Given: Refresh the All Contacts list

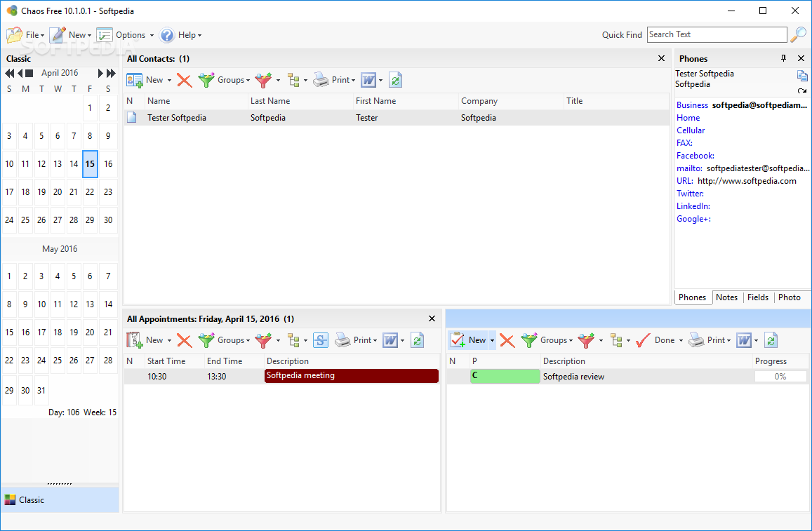Looking at the screenshot, I should point(396,80).
